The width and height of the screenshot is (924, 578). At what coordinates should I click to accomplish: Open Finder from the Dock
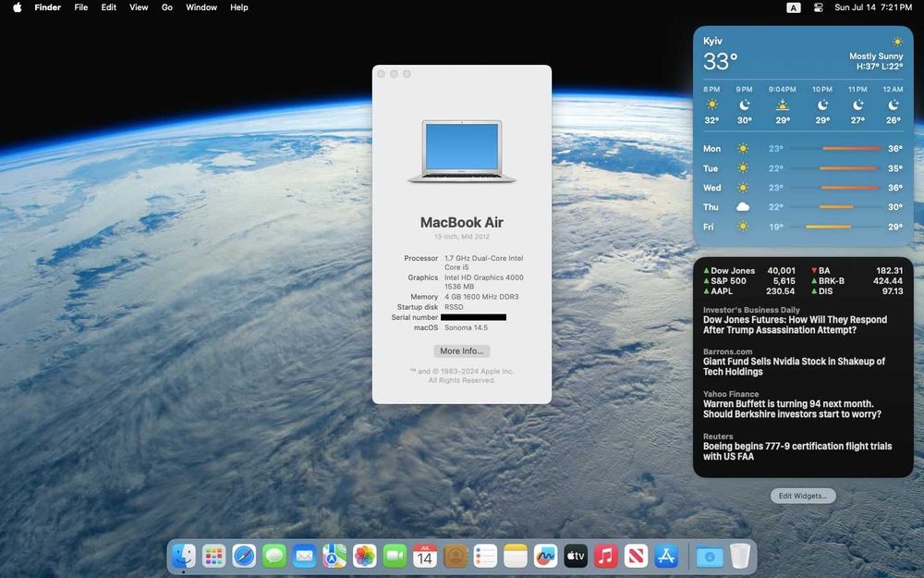click(183, 556)
